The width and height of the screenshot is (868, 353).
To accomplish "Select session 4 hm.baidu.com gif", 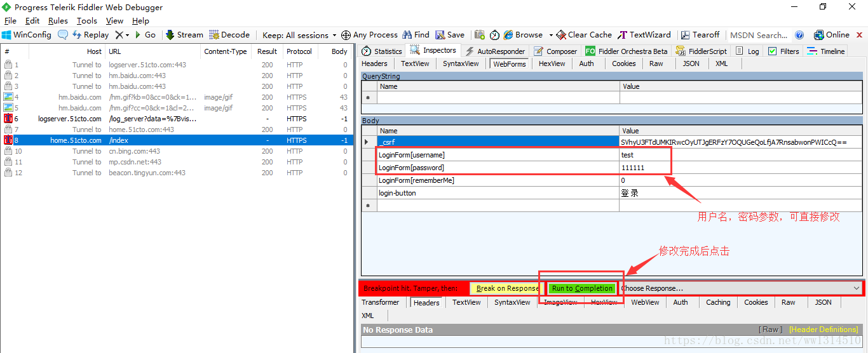I will click(176, 97).
